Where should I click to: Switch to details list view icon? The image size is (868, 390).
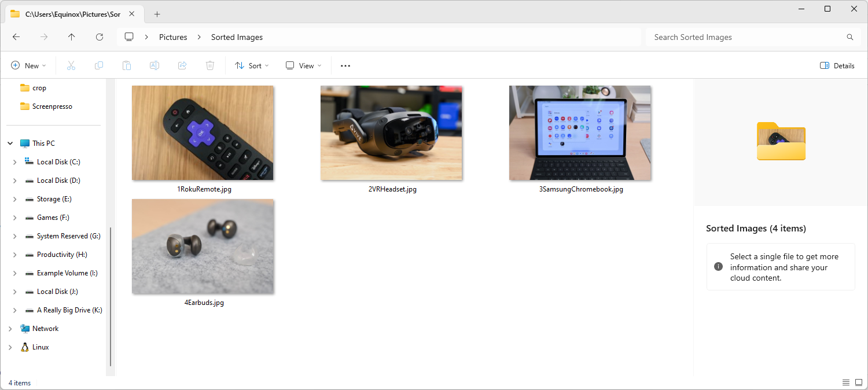click(846, 382)
